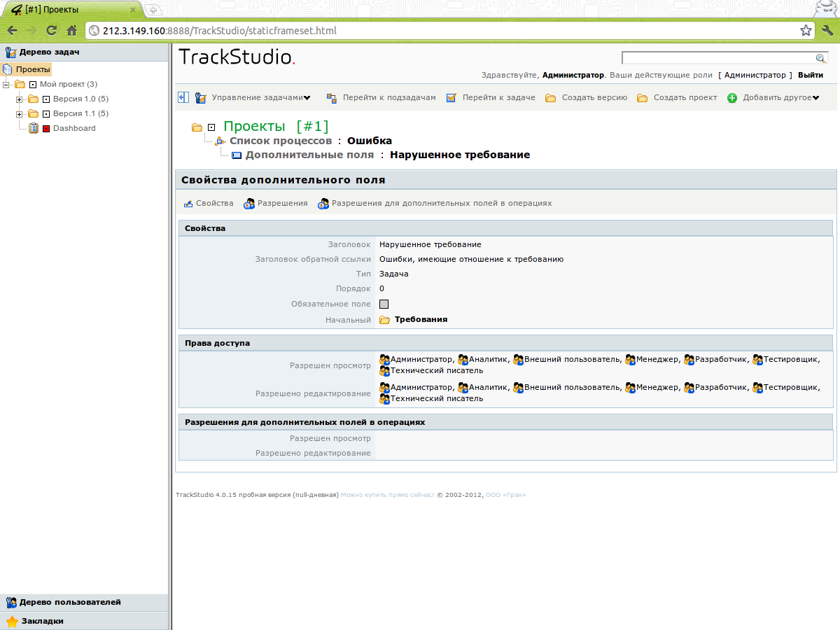Click the Проекты root icon in tree
This screenshot has width=840, height=630.
pos(8,69)
